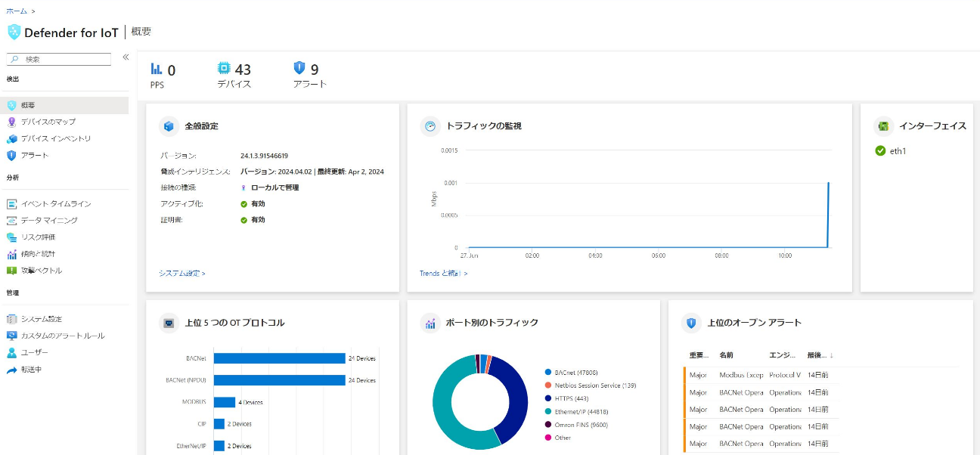
Task: Click the 概要 shield icon in sidebar
Action: 11,105
